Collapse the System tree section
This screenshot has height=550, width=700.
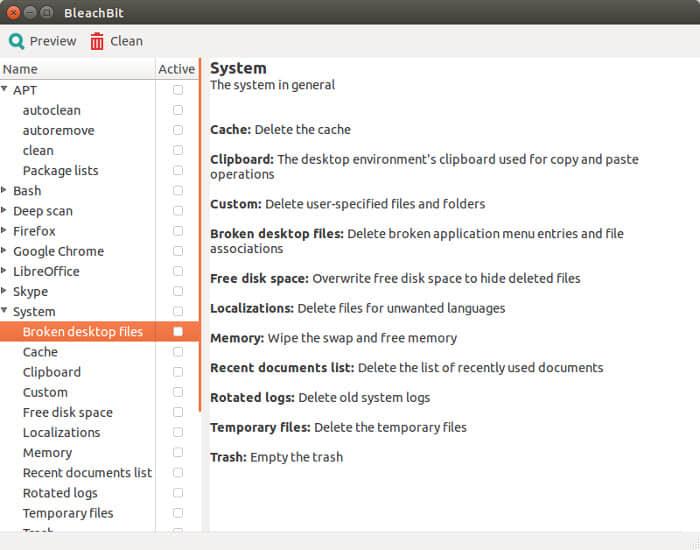pos(5,311)
